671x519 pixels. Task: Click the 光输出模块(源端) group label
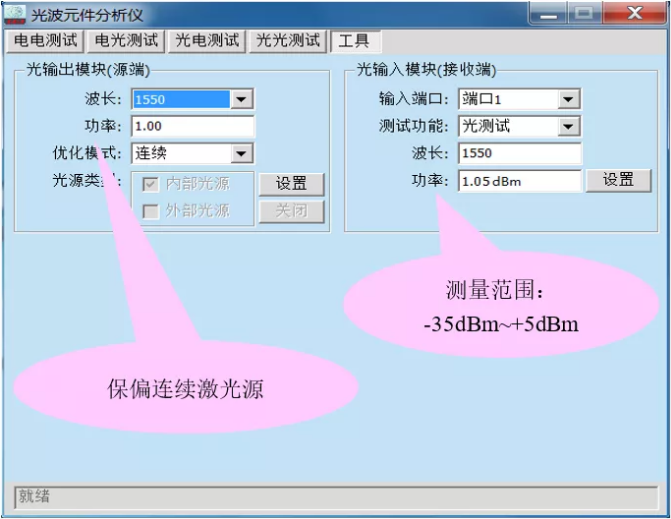coord(88,69)
